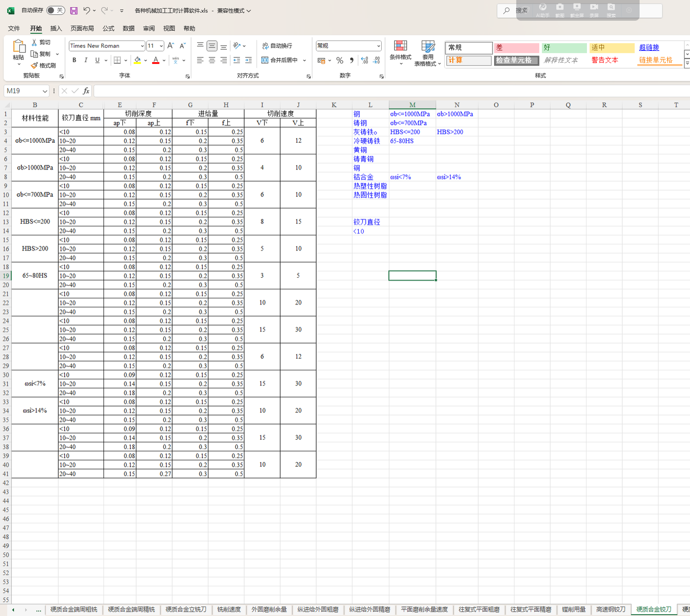Open the Times New Roman font dropdown

142,46
